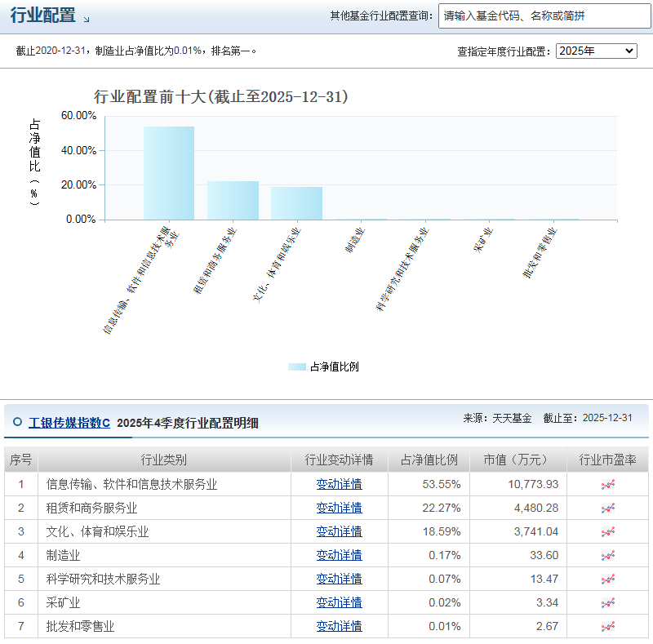653x644 pixels.
Task: Click the 行业变动详情 column header
Action: 339,460
